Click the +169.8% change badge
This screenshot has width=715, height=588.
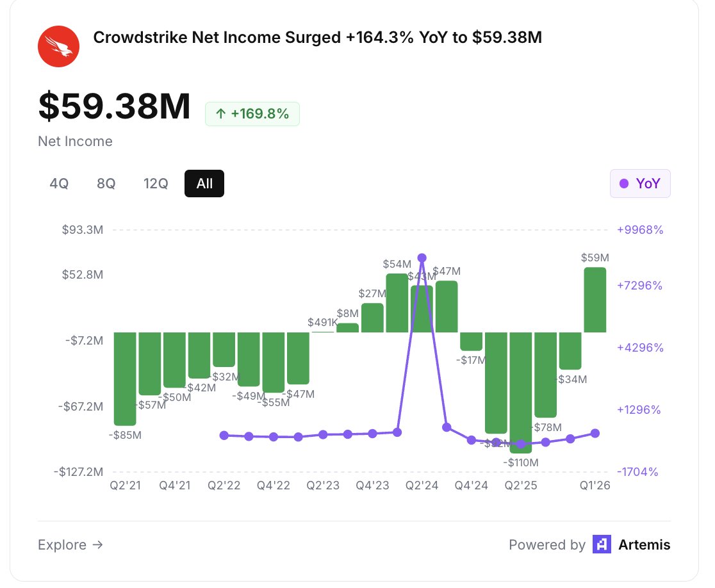(252, 113)
